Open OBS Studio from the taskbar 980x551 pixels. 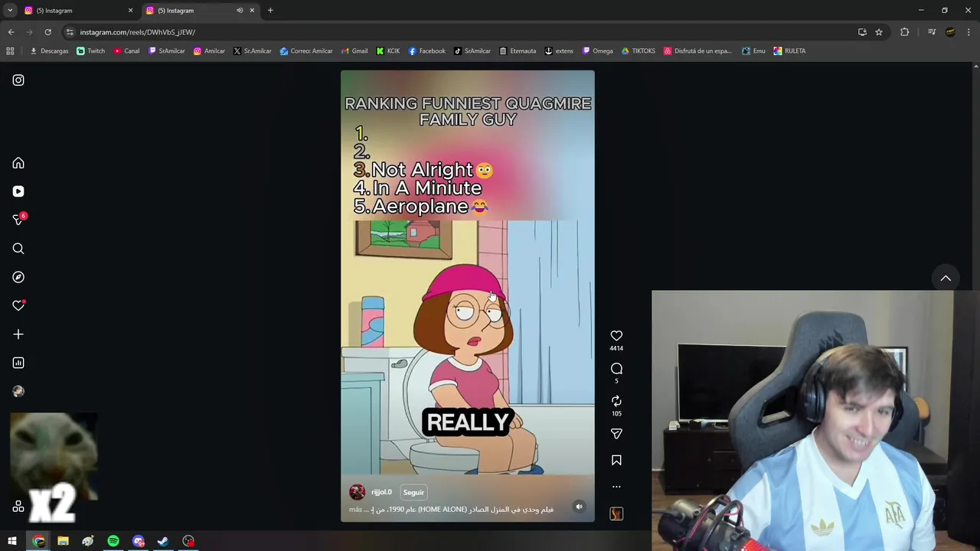pos(188,542)
